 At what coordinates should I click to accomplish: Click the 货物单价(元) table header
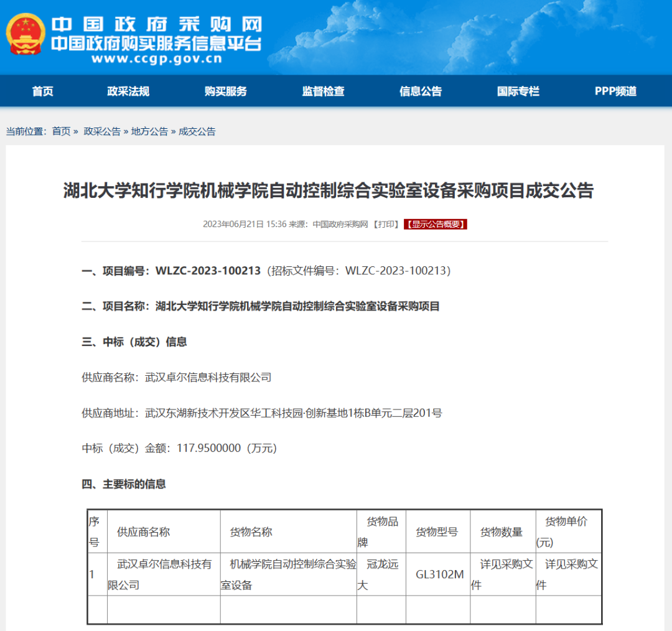[x=569, y=531]
